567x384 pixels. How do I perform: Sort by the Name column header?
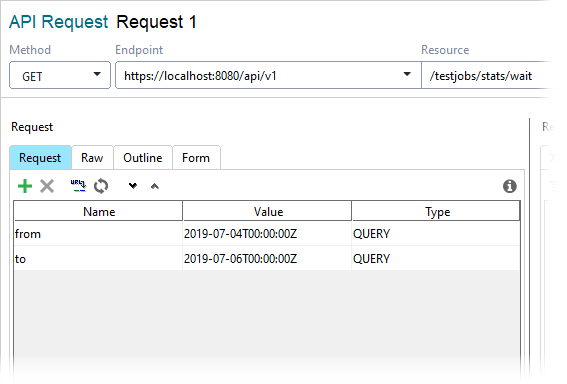point(98,211)
